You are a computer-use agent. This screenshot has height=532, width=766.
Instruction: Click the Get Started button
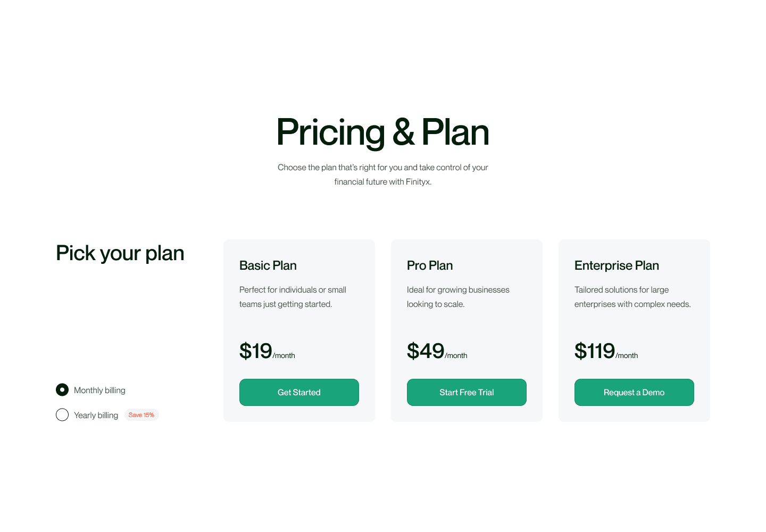click(x=299, y=392)
